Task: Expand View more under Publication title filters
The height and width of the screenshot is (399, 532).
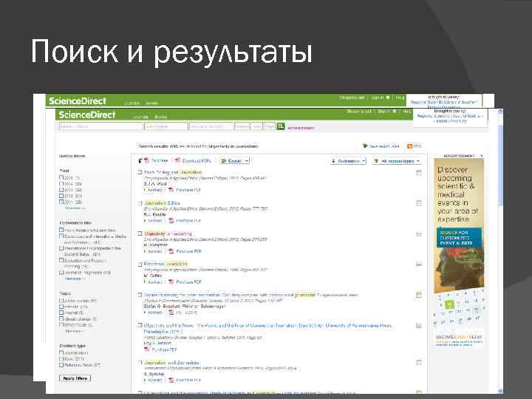Action: (75, 279)
